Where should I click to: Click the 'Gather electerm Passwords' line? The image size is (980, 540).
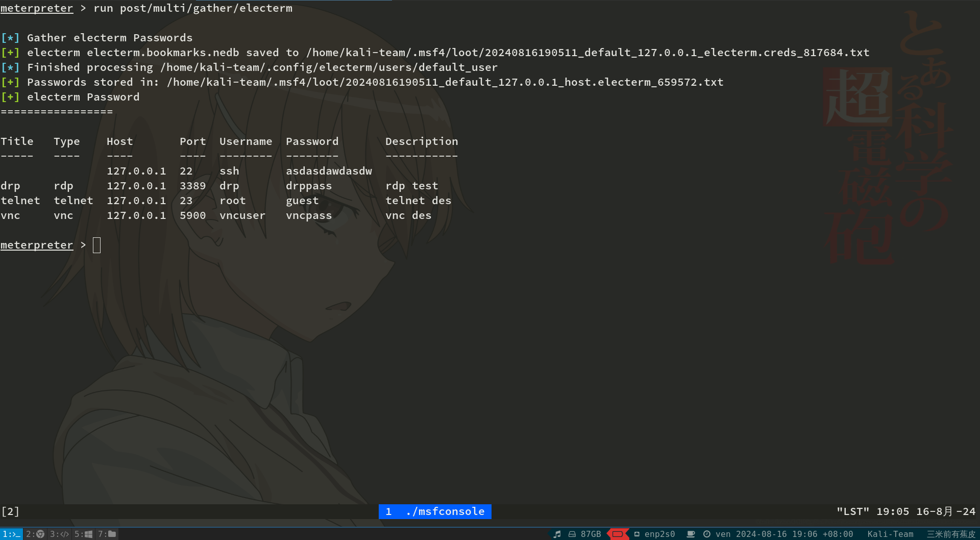[x=110, y=38]
